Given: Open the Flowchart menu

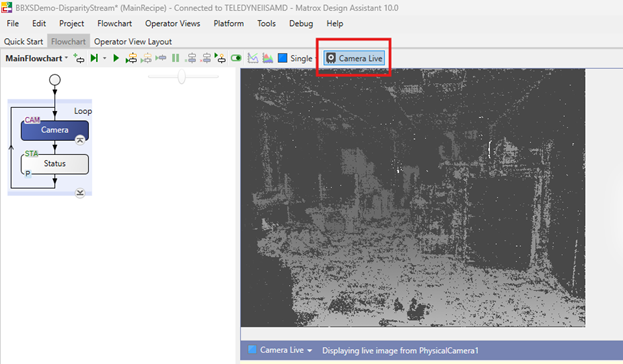Looking at the screenshot, I should click(114, 23).
